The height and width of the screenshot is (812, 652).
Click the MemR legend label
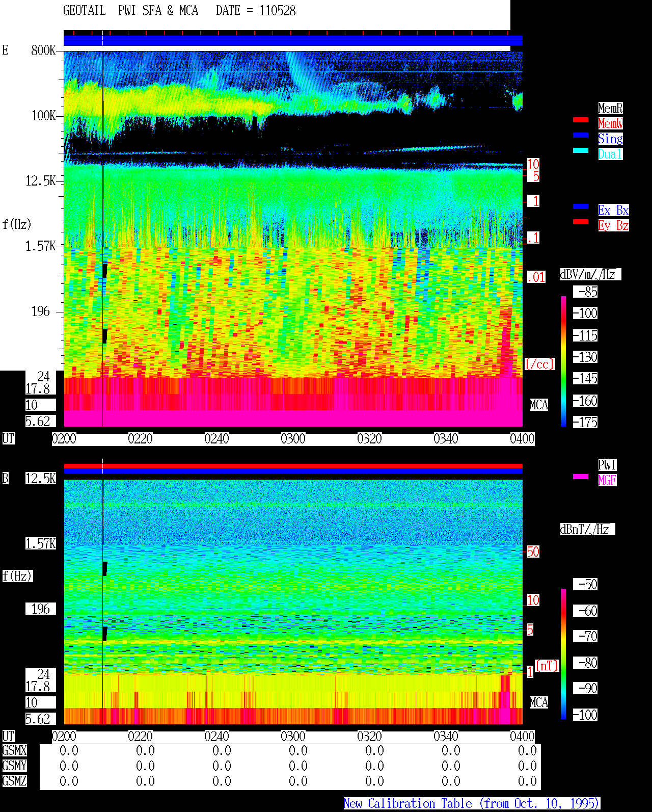point(610,108)
